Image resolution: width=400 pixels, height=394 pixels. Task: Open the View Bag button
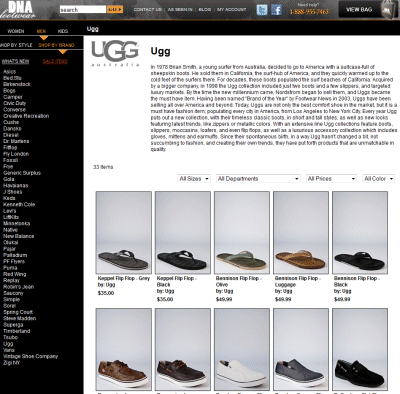pos(359,10)
